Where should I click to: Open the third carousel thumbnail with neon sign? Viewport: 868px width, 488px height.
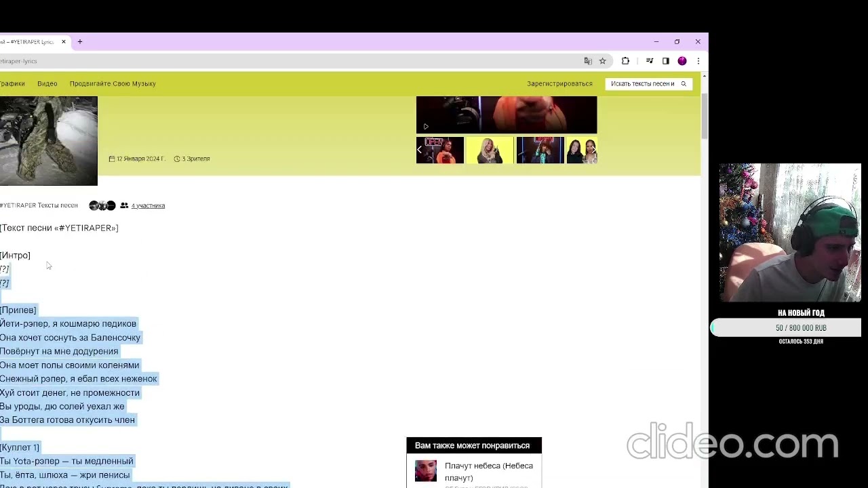click(540, 150)
